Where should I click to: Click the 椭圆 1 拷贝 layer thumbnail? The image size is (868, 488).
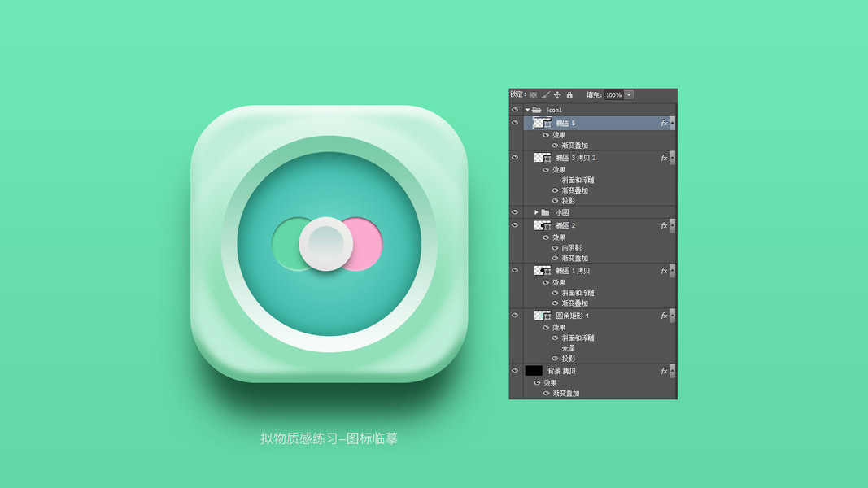tap(542, 270)
